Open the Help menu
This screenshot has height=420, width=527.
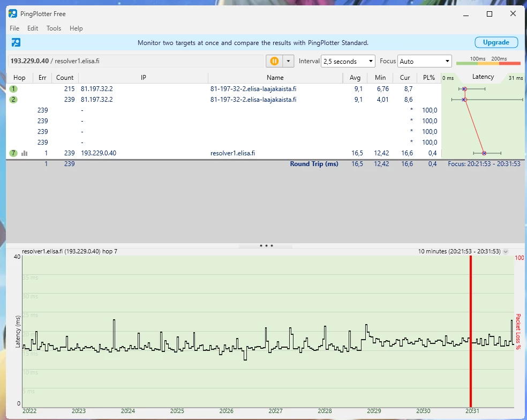coord(76,28)
